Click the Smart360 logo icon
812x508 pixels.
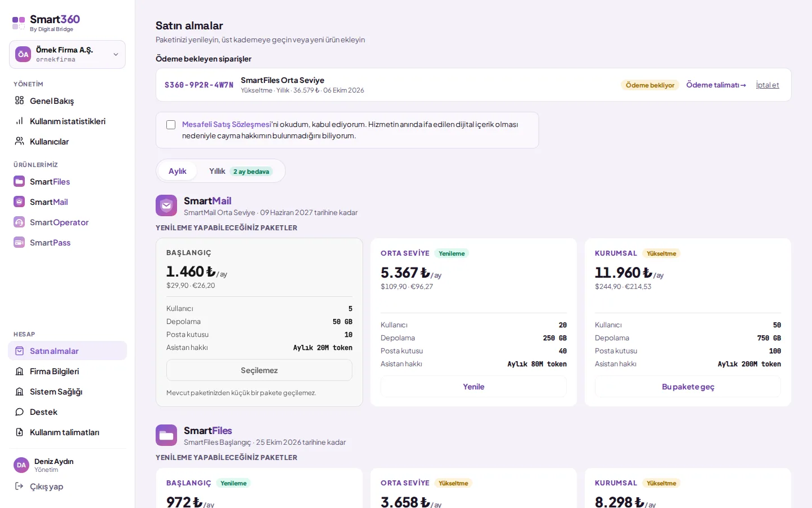tap(19, 23)
